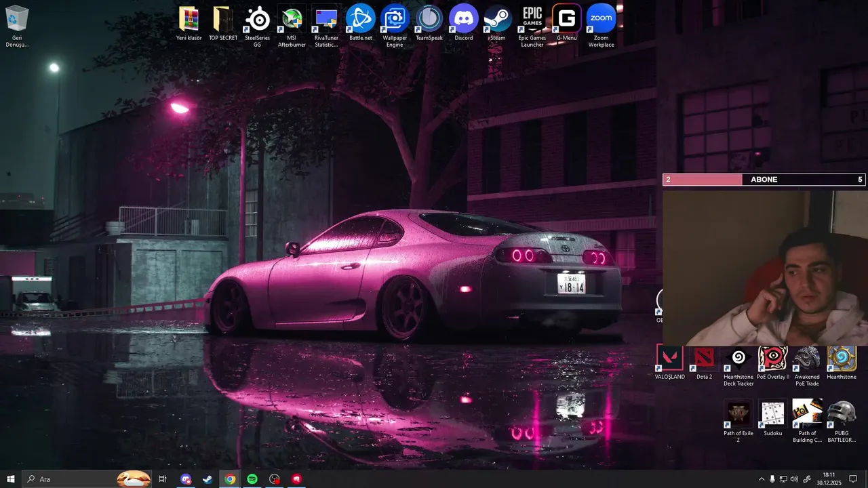Launch Awakened PoE Trade
Image resolution: width=868 pixels, height=488 pixels.
(x=807, y=367)
